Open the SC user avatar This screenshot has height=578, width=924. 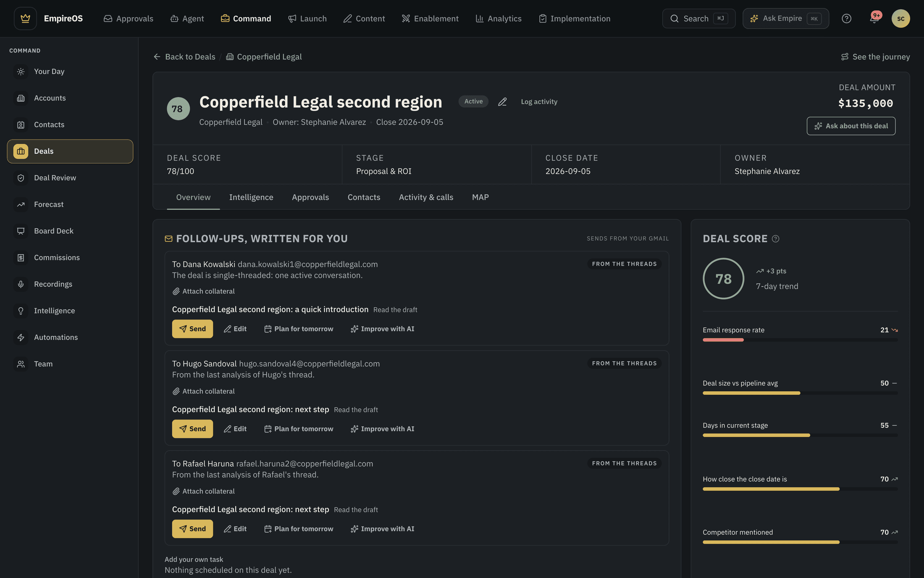point(900,18)
